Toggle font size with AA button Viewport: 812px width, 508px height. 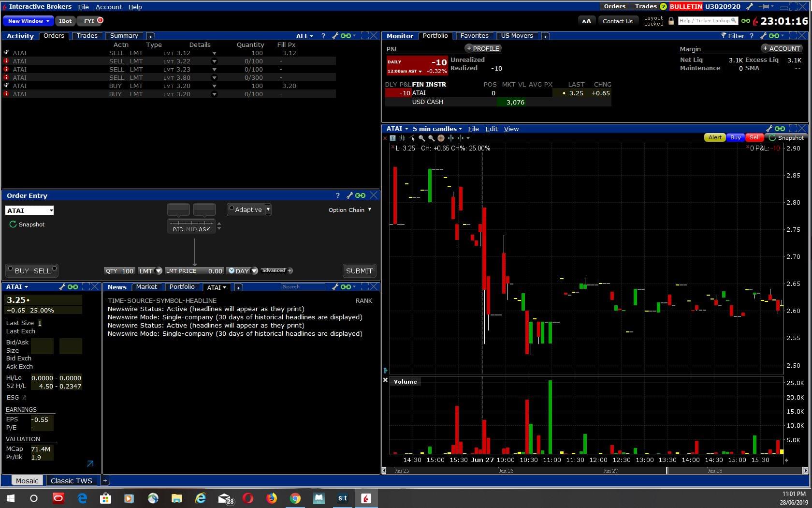click(x=586, y=21)
